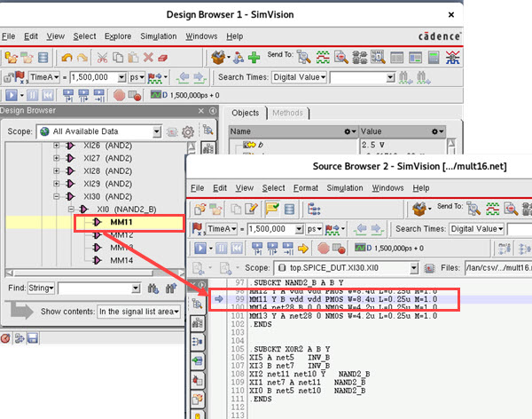Image resolution: width=532 pixels, height=419 pixels.
Task: Expand the XI26 (AND2) tree node
Action: 57,146
